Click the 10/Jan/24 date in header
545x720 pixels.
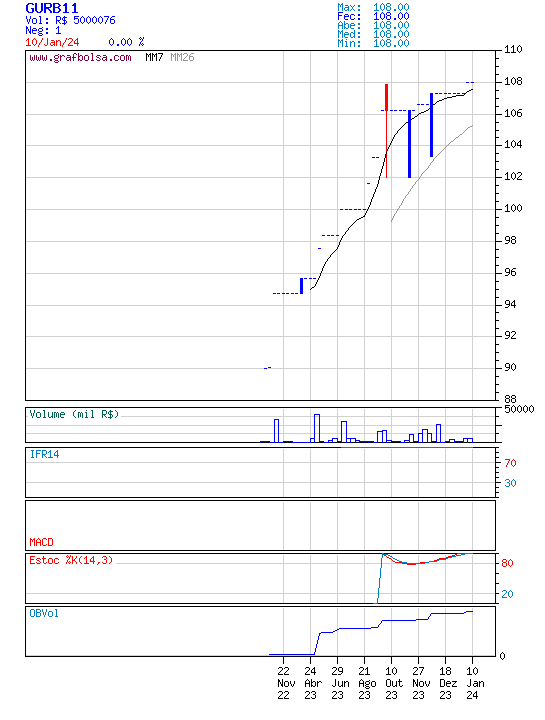click(52, 42)
